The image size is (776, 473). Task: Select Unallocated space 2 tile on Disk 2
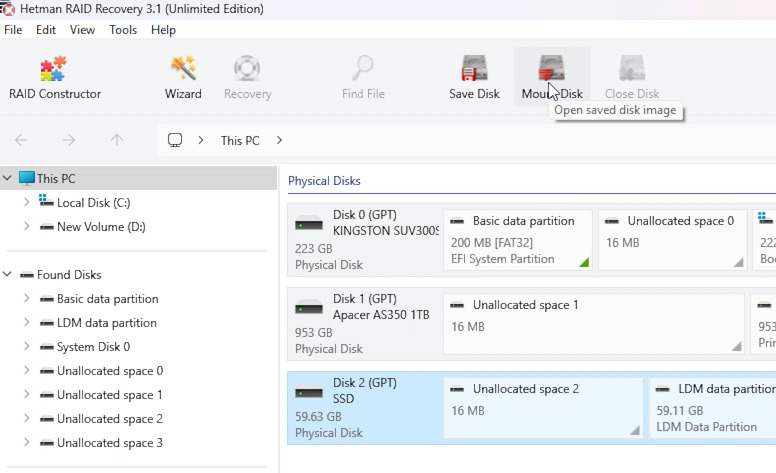pyautogui.click(x=543, y=408)
